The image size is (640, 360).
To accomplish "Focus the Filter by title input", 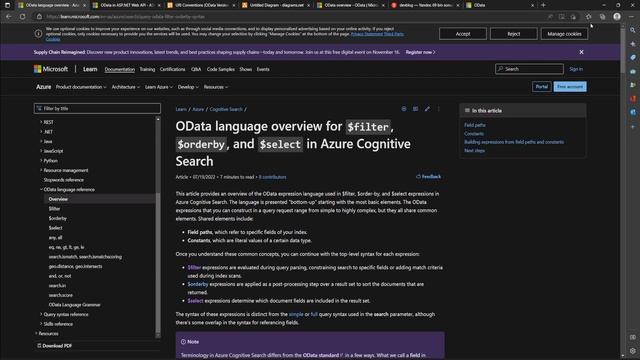I will 97,109.
